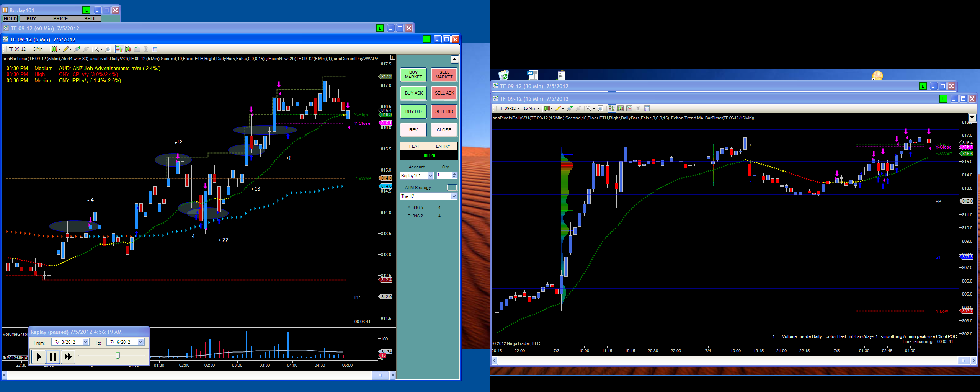Open the Data Series candle icon in 15 Min chart
This screenshot has height=392, width=980.
coord(621,108)
